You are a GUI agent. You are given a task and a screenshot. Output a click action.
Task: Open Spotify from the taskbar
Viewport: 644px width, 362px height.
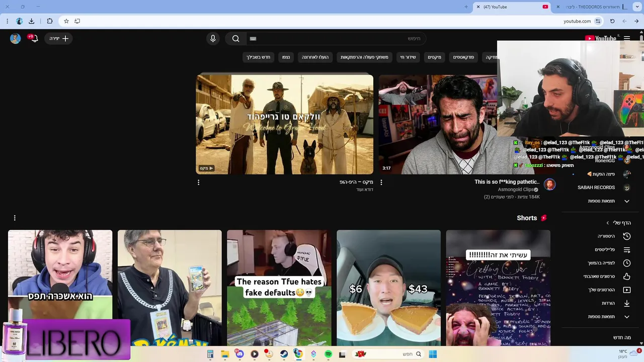click(328, 354)
